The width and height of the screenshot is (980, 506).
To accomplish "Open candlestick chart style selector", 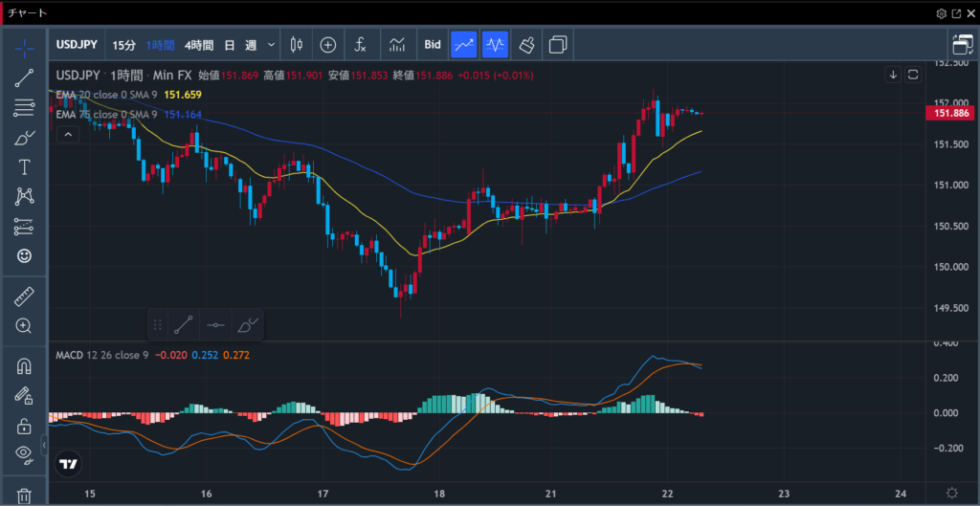I will (x=296, y=45).
